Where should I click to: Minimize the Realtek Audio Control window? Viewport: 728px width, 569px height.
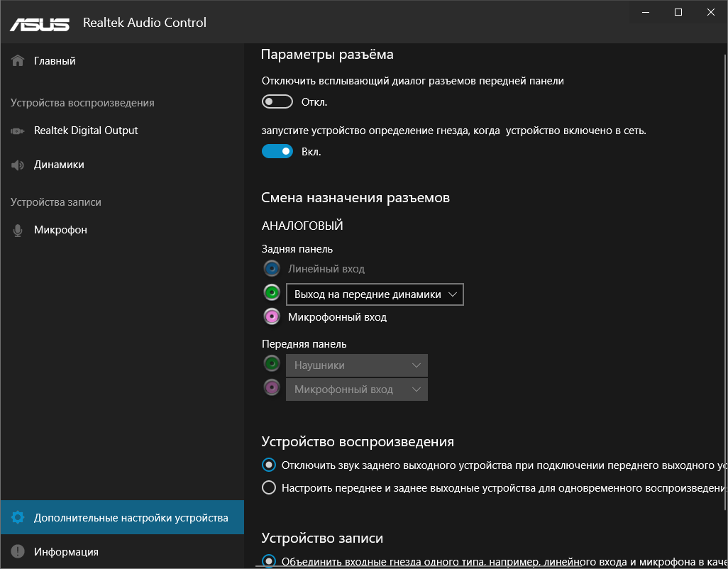tap(646, 12)
